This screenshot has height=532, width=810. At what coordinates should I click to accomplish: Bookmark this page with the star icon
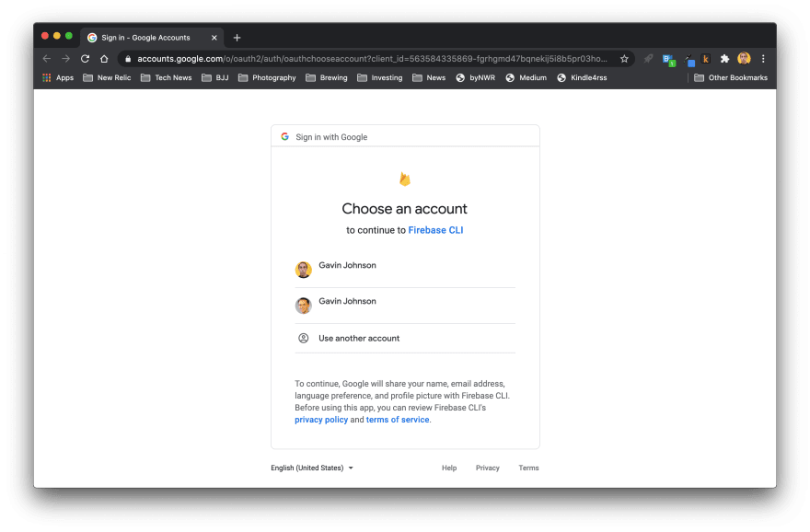(x=624, y=58)
